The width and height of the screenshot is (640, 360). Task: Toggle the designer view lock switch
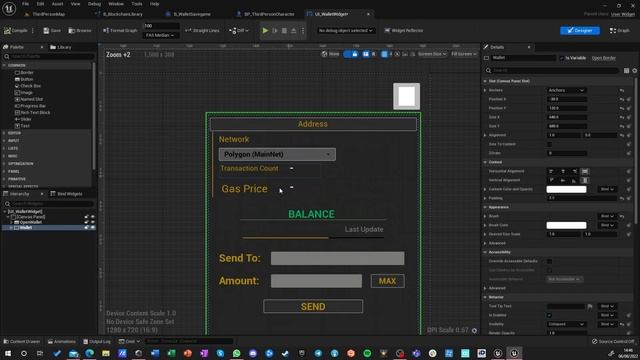pos(351,54)
